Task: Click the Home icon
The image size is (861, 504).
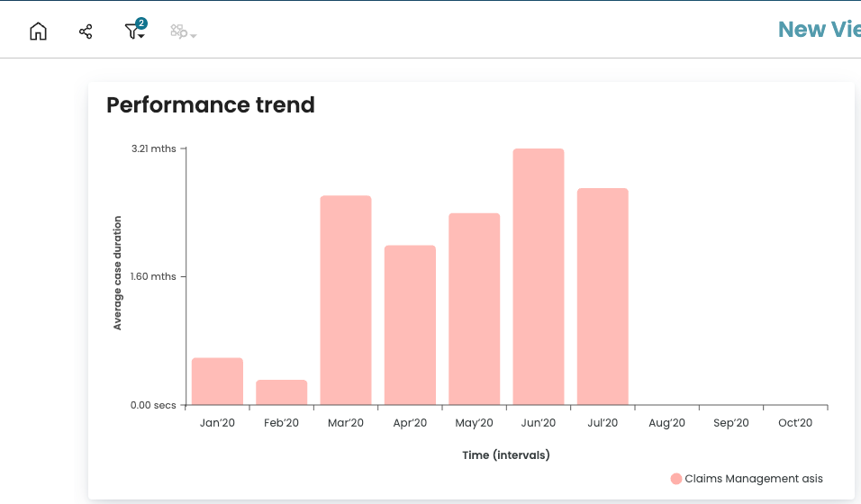Action: coord(38,31)
